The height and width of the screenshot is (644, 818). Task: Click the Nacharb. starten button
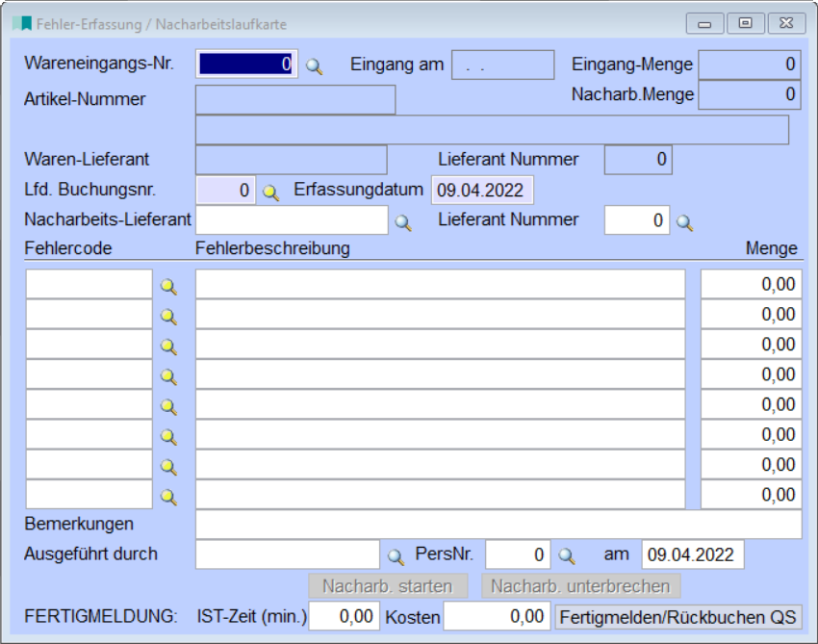pyautogui.click(x=387, y=586)
